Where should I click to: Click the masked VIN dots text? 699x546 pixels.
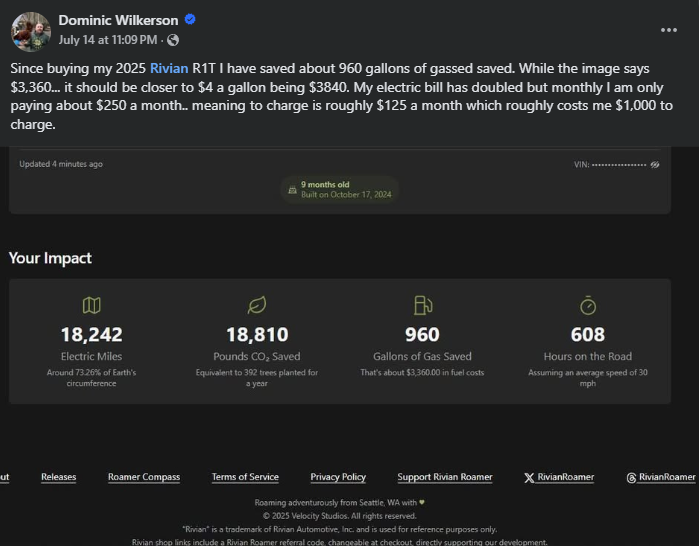click(619, 165)
